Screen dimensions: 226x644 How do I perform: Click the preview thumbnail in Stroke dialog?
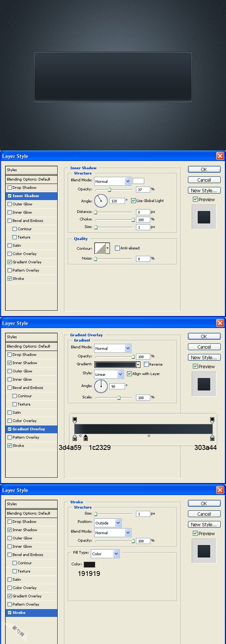(204, 551)
